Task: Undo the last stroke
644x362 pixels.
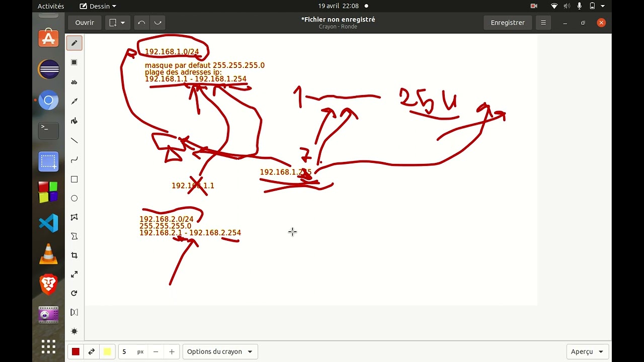Action: click(x=141, y=23)
